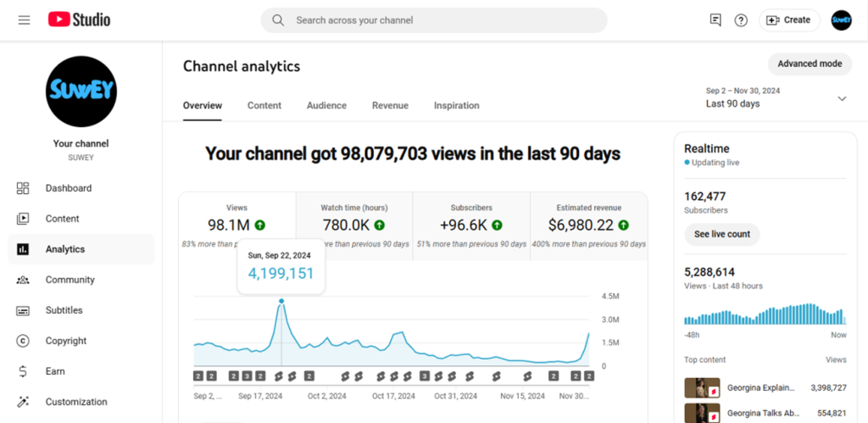
Task: Click the 'Oct 17, 2024' axis label
Action: [x=393, y=396]
